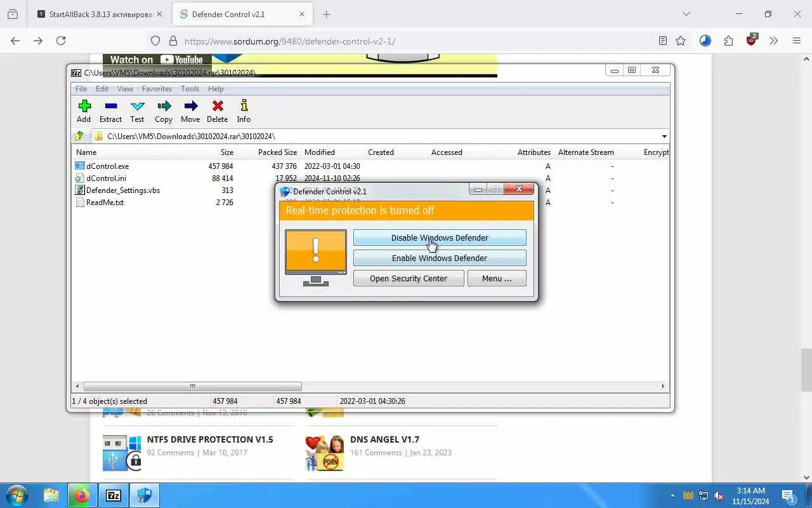
Task: Click the shield tracking protection icon
Action: (155, 41)
